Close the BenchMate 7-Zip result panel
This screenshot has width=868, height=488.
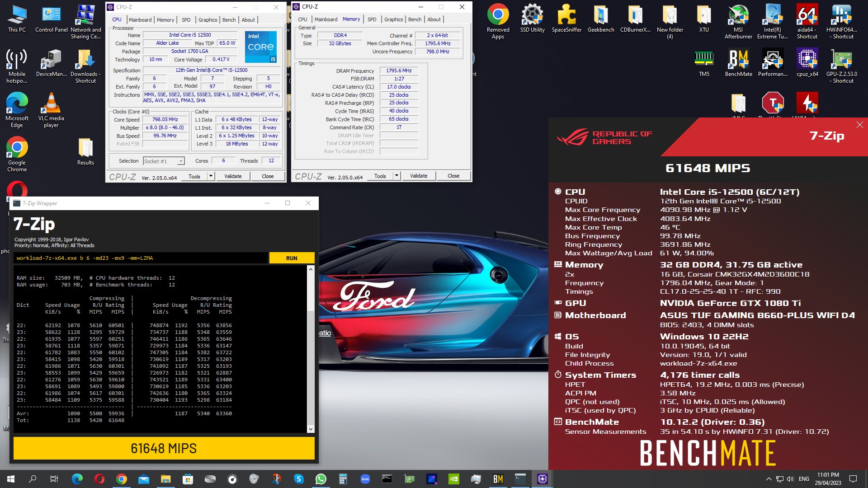click(x=859, y=125)
